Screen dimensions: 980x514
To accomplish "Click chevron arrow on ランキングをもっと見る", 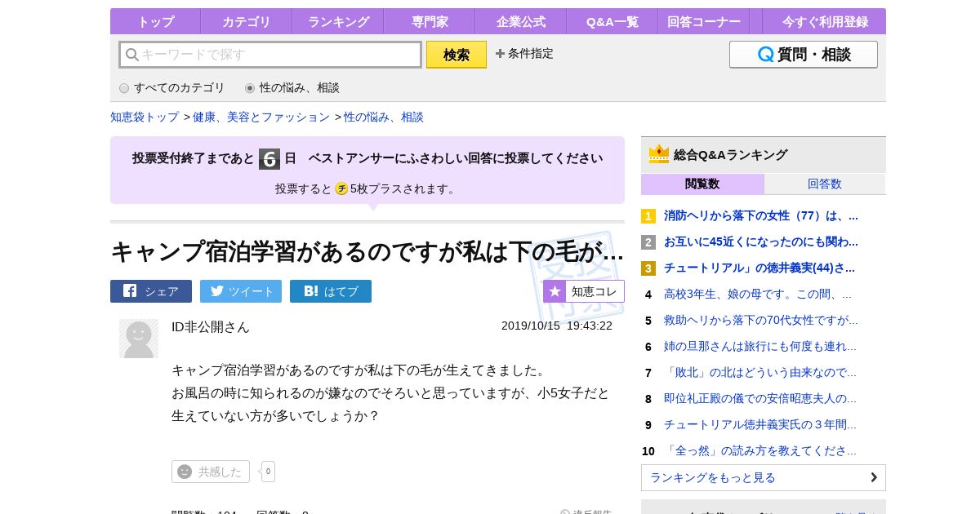I will tap(874, 477).
